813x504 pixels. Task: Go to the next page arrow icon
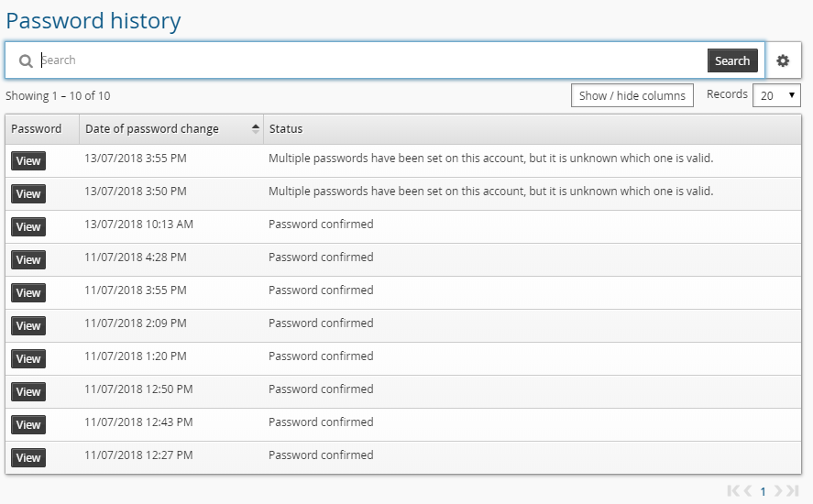[x=778, y=491]
